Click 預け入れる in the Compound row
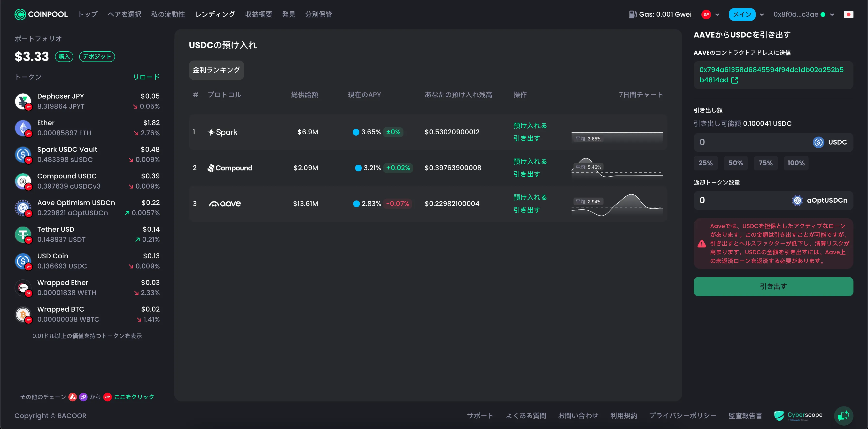868x429 pixels. [x=530, y=162]
